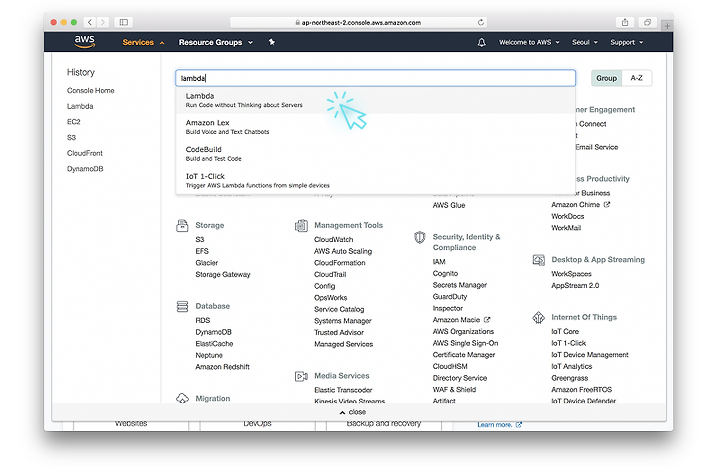Click the Security, Identity & Compliance shield icon
The image size is (720, 467).
tap(420, 237)
